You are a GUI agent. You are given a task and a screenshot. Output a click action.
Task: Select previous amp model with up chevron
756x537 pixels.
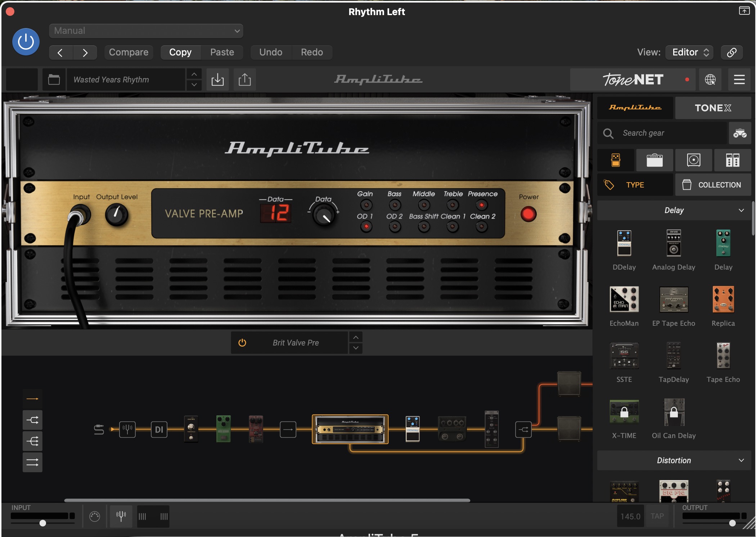click(x=356, y=338)
